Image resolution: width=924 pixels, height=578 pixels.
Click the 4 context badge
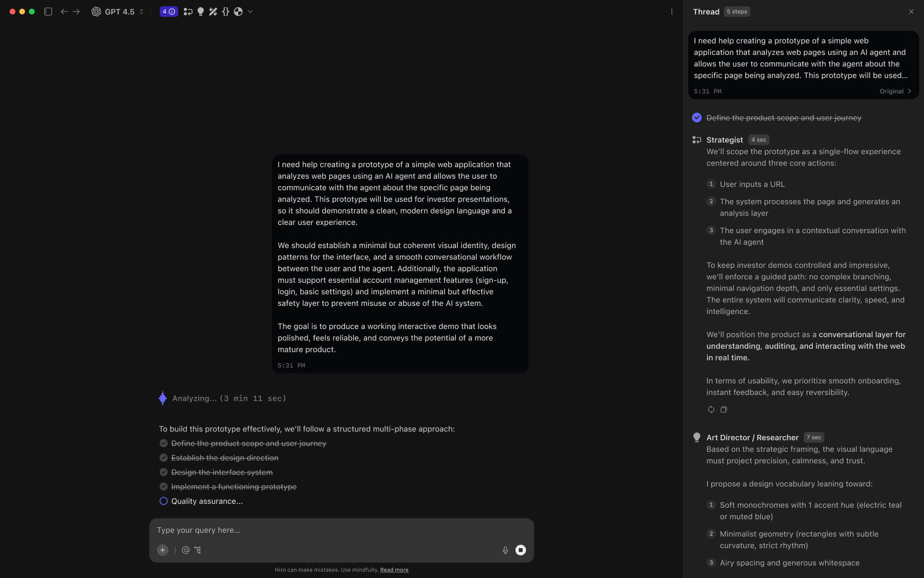click(168, 12)
